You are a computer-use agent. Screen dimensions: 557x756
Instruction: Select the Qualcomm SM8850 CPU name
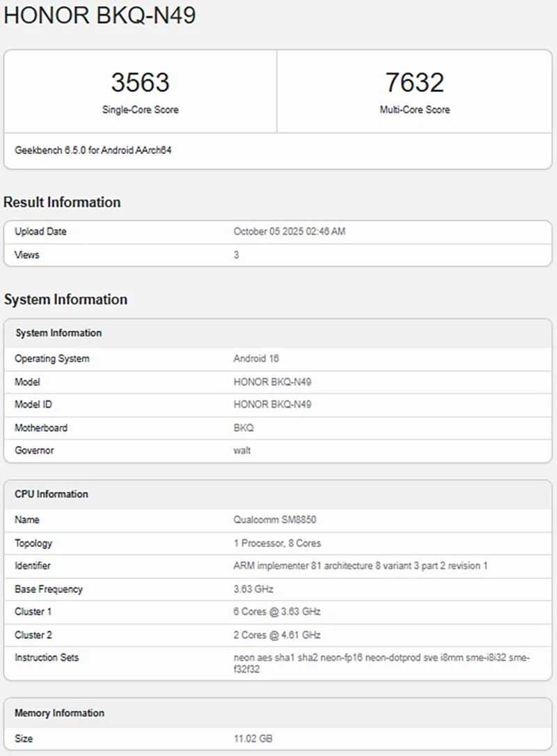tap(275, 520)
